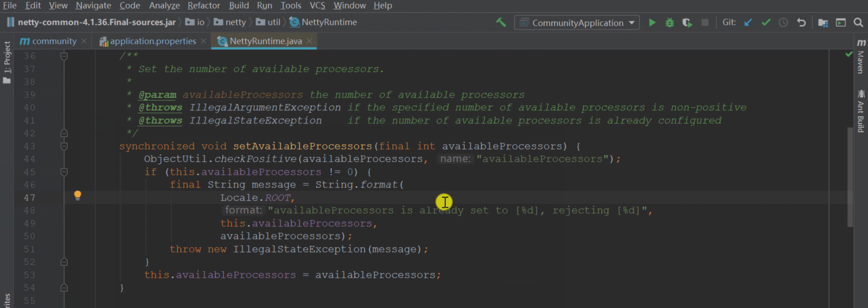The height and width of the screenshot is (308, 868).
Task: Revert changes with the undo arrow
Action: (x=801, y=23)
